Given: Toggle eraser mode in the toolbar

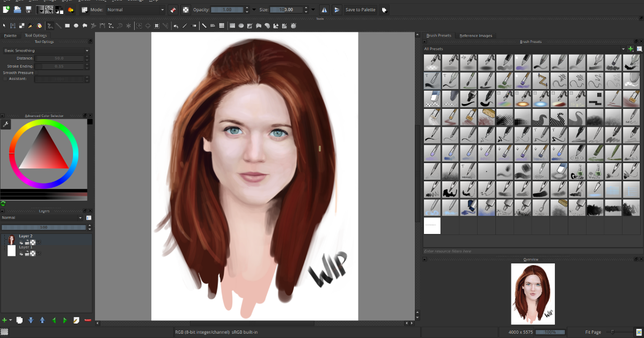Looking at the screenshot, I should (173, 10).
